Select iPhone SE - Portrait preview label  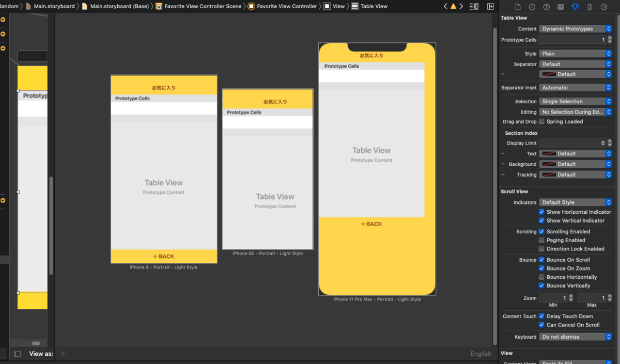pos(268,254)
